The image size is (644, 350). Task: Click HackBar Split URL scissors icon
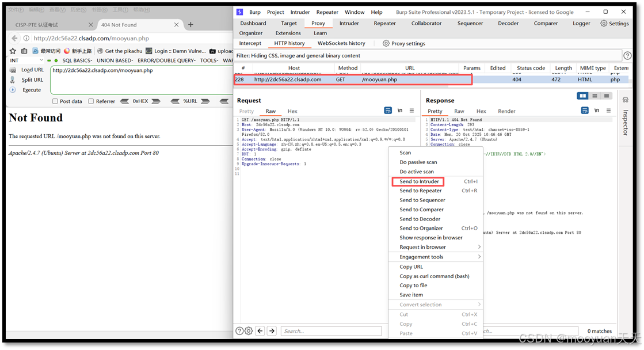13,79
